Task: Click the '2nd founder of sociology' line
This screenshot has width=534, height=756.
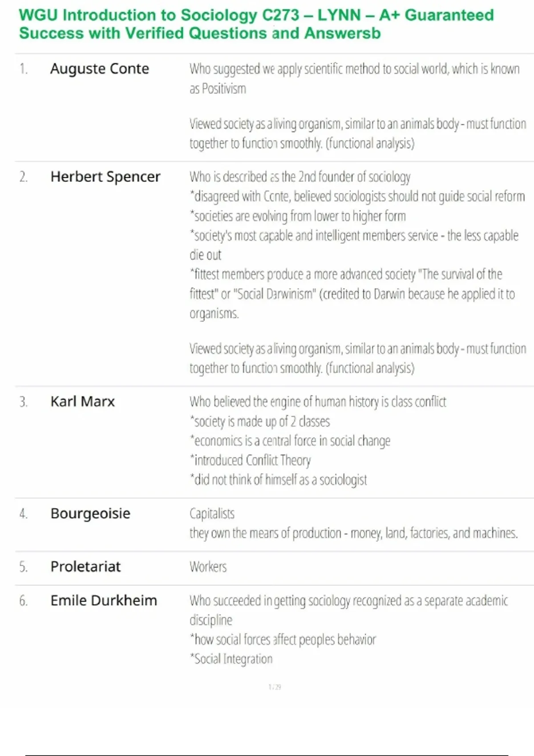Action: [300, 177]
